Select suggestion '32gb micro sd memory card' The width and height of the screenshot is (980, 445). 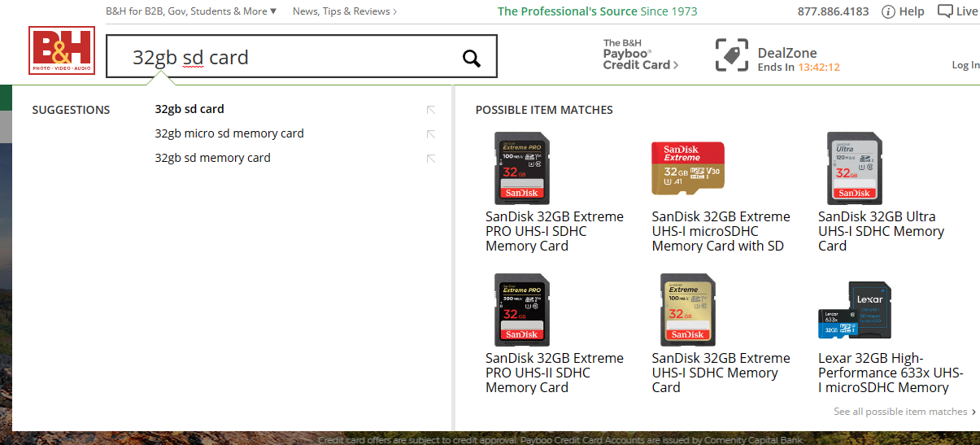coord(229,133)
